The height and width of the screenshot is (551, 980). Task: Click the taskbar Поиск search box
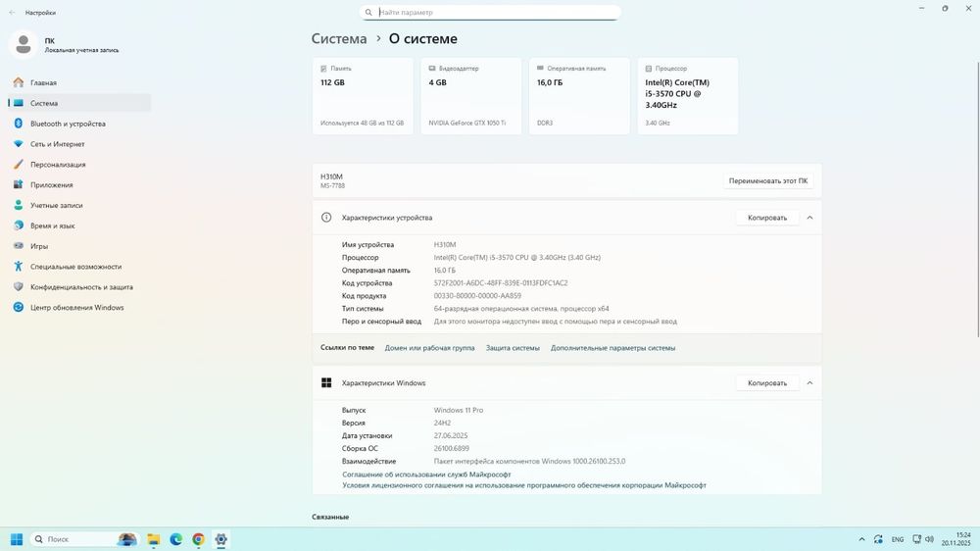pyautogui.click(x=84, y=539)
